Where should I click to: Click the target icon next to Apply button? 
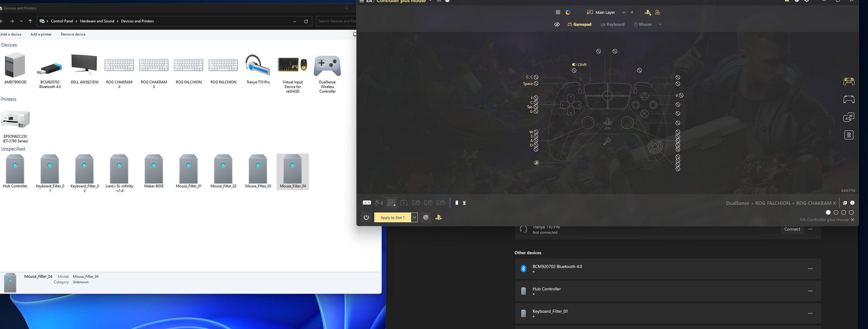click(x=426, y=218)
